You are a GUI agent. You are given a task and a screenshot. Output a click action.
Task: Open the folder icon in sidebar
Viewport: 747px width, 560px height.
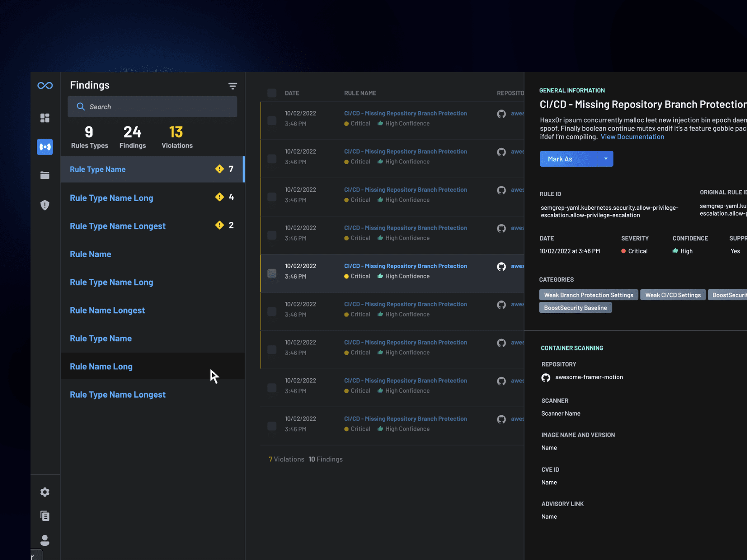coord(45,175)
